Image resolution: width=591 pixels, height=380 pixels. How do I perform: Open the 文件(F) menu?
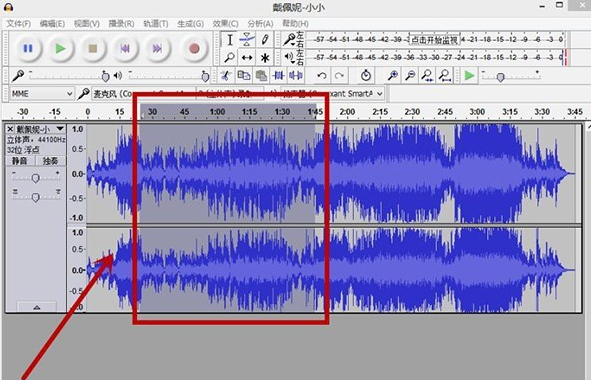point(18,24)
